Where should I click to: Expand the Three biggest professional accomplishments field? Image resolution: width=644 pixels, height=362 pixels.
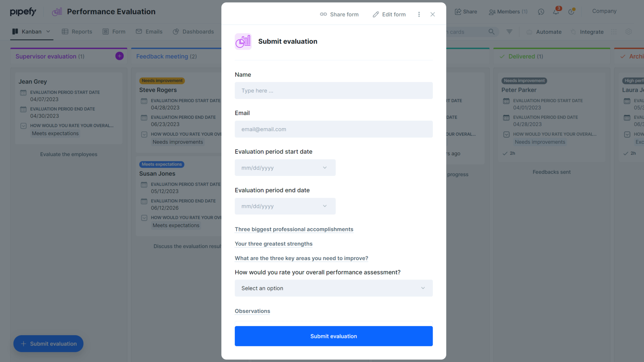(x=294, y=229)
